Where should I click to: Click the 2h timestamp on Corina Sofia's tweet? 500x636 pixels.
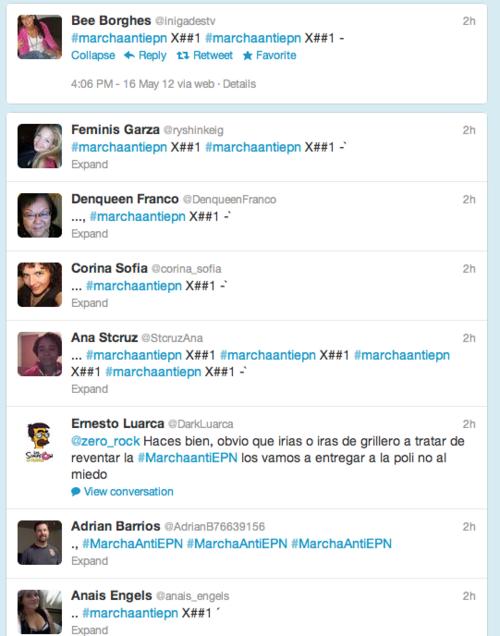[x=469, y=269]
